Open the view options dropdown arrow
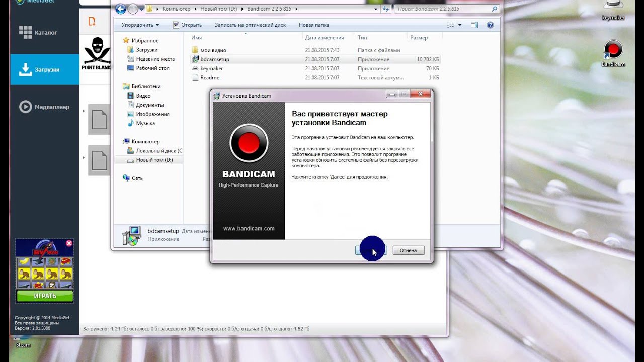The height and width of the screenshot is (362, 644). pyautogui.click(x=459, y=25)
